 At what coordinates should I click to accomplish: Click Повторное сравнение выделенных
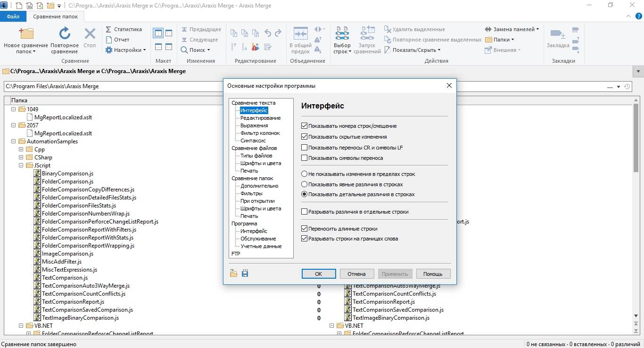coord(433,40)
